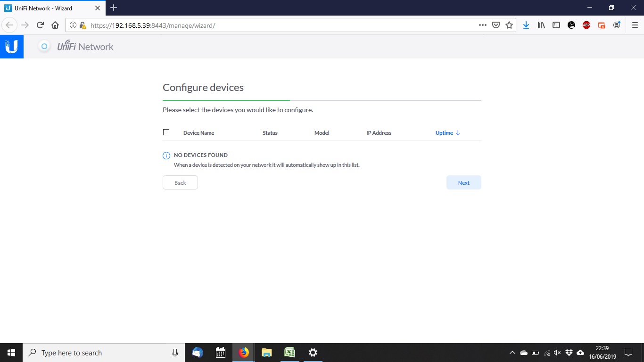This screenshot has width=644, height=362.
Task: Toggle Firefox sidebar view
Action: [x=556, y=25]
